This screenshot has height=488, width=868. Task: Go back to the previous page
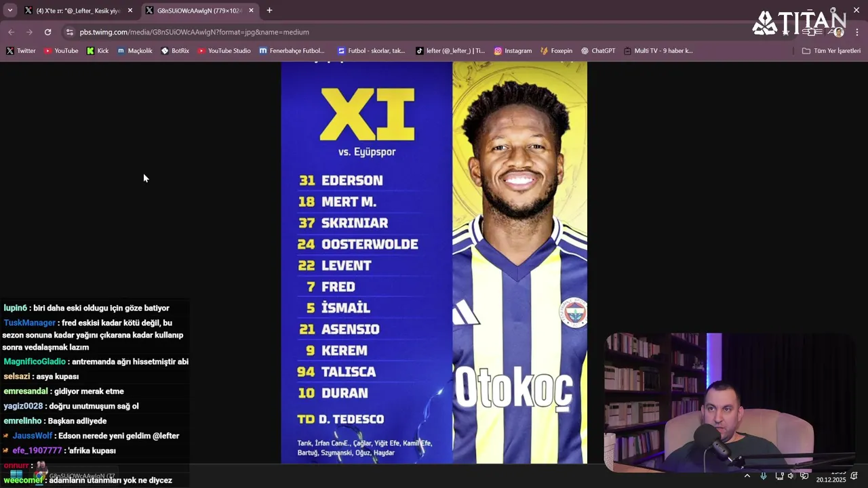click(11, 32)
